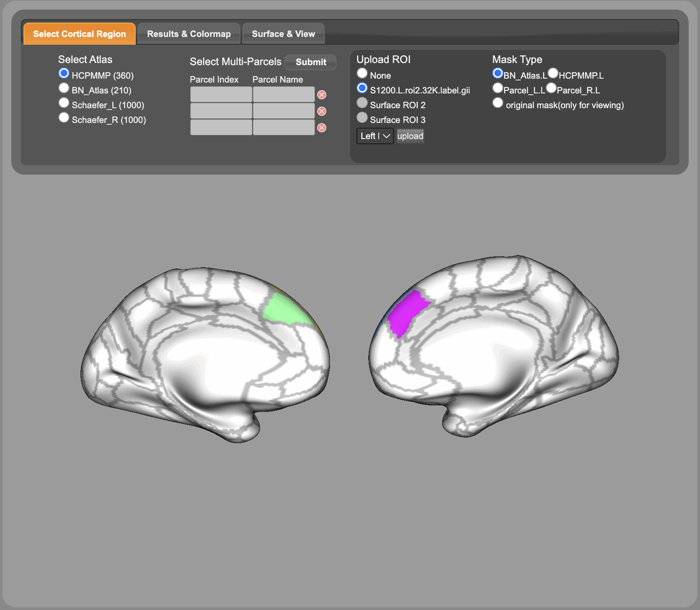Click the first Parcel Name input field
The image size is (700, 610).
point(283,94)
